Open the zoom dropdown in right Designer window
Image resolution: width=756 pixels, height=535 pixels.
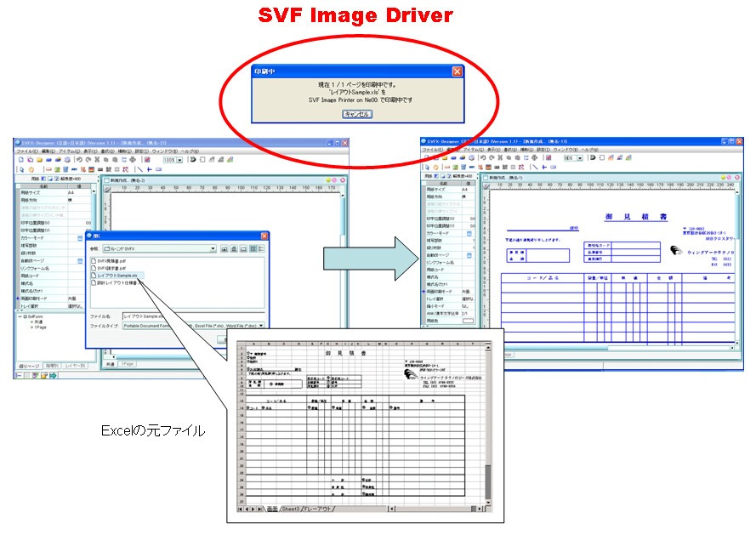point(580,157)
